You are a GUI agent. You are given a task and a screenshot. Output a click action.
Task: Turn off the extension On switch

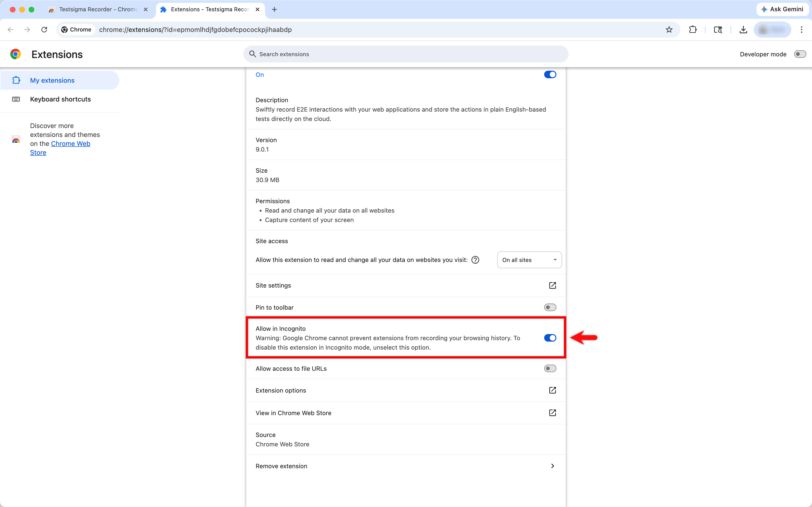coord(550,74)
